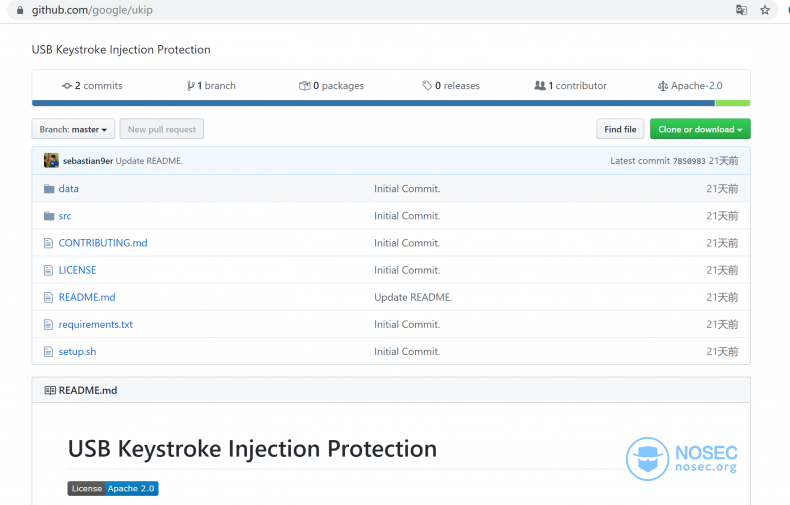Open the Initial Commit message for CONTRIBUTING.md

click(x=407, y=243)
